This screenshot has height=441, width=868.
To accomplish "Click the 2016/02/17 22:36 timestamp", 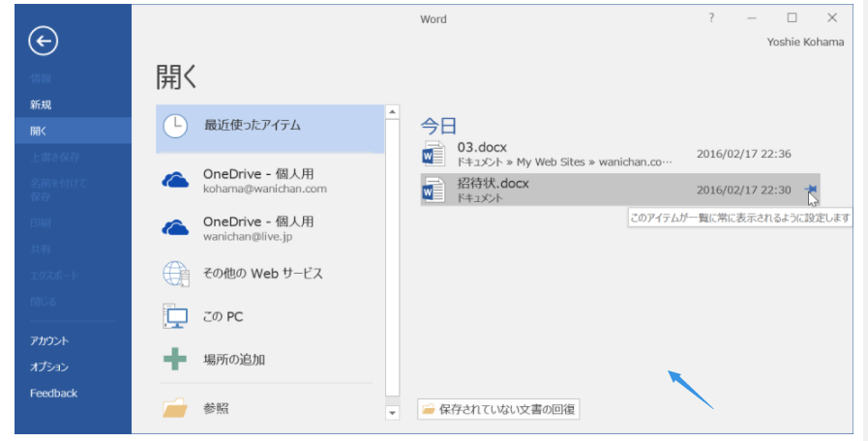I will click(743, 154).
